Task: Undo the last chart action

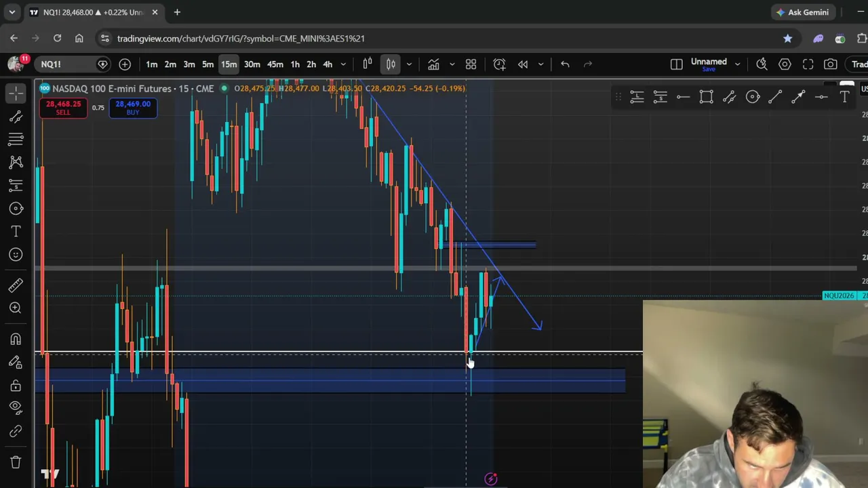Action: tap(565, 64)
